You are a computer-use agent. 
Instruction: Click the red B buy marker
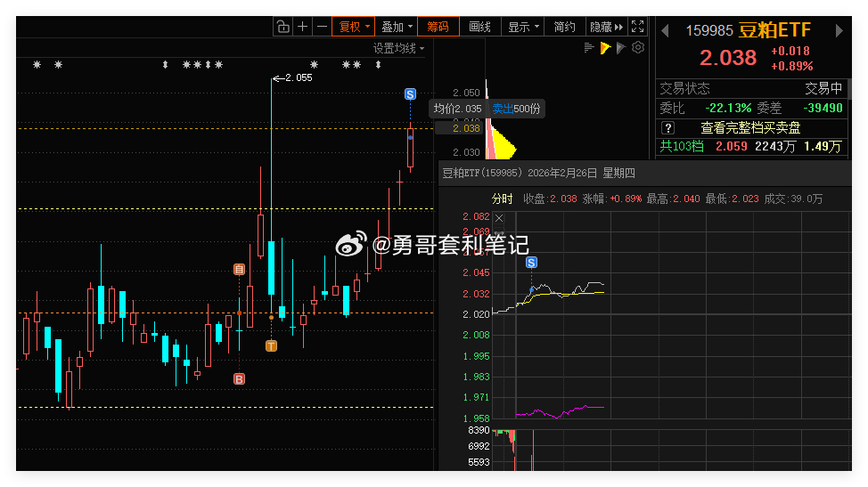coord(239,379)
